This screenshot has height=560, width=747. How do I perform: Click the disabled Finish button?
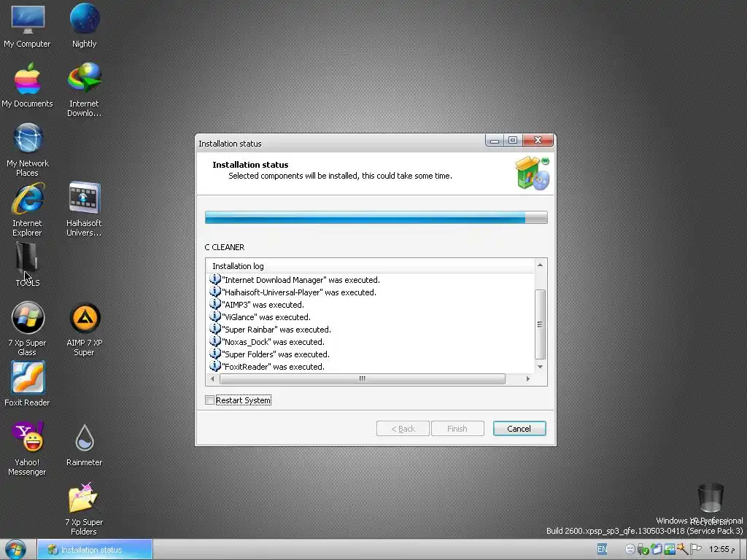coord(457,429)
